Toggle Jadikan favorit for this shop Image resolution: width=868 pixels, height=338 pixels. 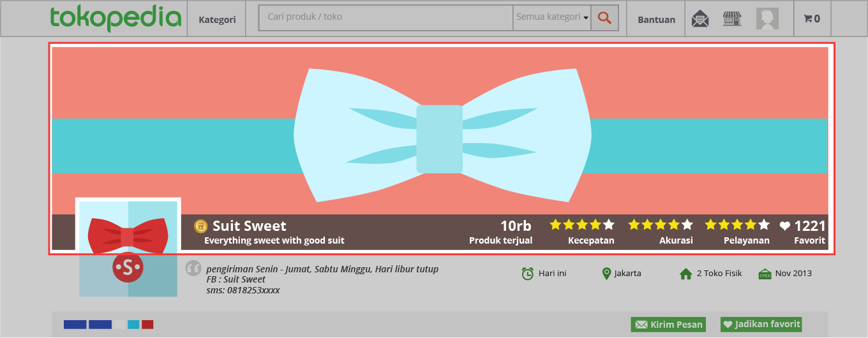[x=761, y=324]
